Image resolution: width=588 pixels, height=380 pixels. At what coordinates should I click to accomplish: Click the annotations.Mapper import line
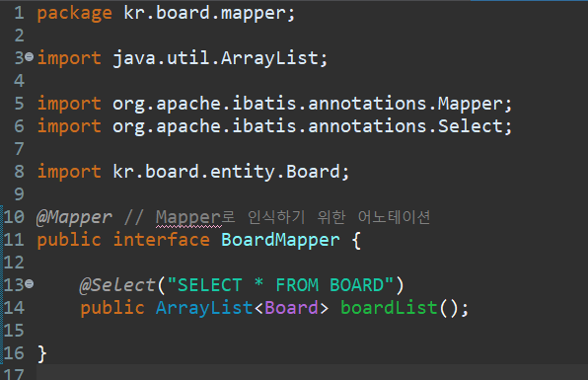click(274, 104)
